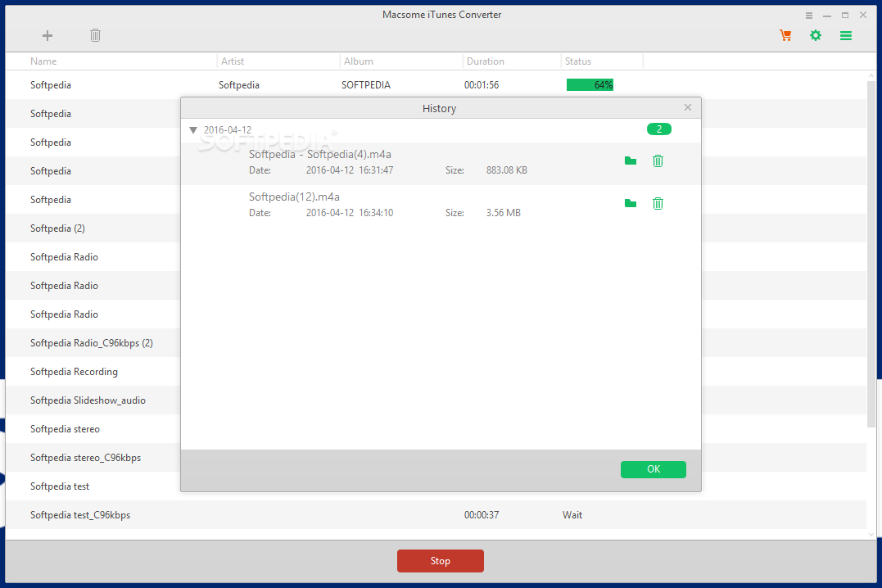Image resolution: width=882 pixels, height=588 pixels.
Task: Click the date 2016-04-12 16:31:47
Action: pos(350,170)
